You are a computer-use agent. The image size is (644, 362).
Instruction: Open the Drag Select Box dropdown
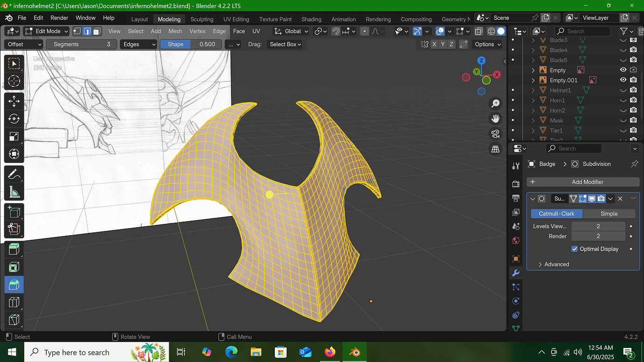(x=285, y=44)
